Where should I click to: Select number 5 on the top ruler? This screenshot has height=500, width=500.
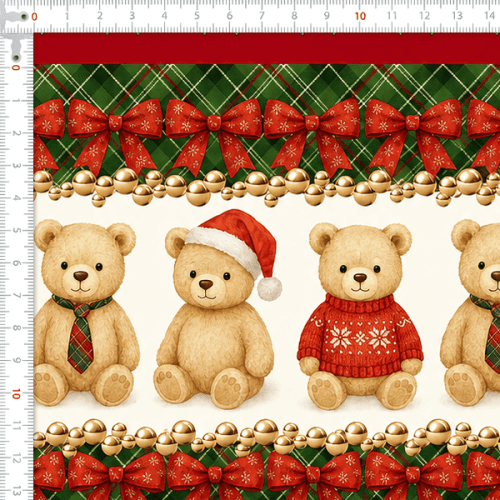pyautogui.click(x=197, y=16)
